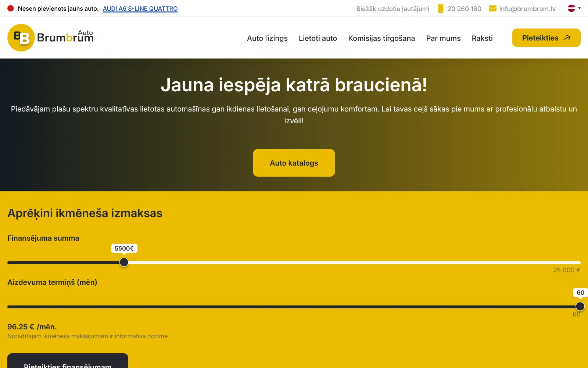Viewport: 588px width, 368px height.
Task: Click the 25 000 € maximum label
Action: pyautogui.click(x=567, y=270)
